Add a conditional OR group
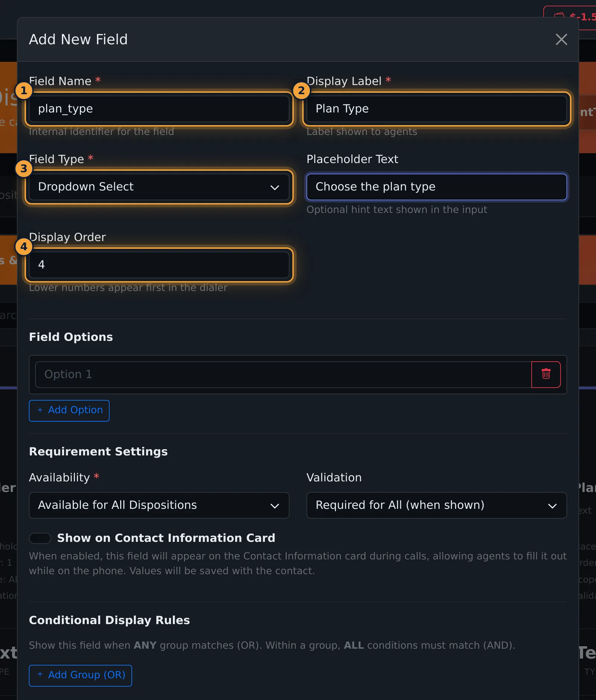Screen dimensions: 596x700 click(80, 675)
